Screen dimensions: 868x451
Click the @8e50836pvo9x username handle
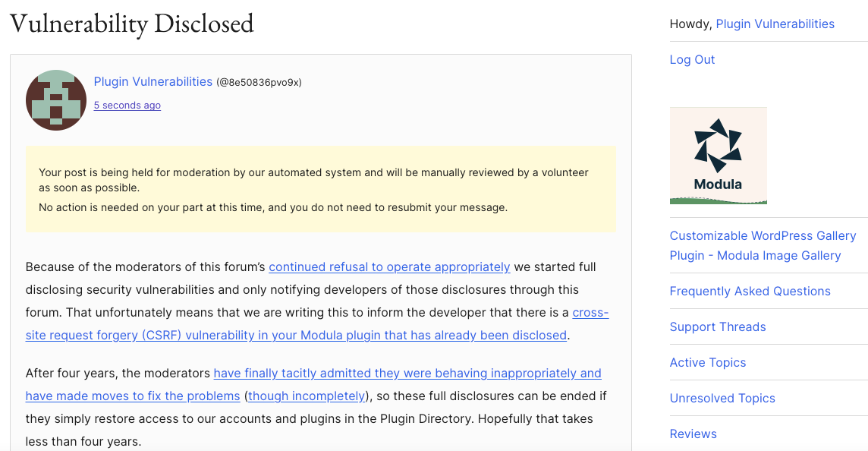[259, 83]
